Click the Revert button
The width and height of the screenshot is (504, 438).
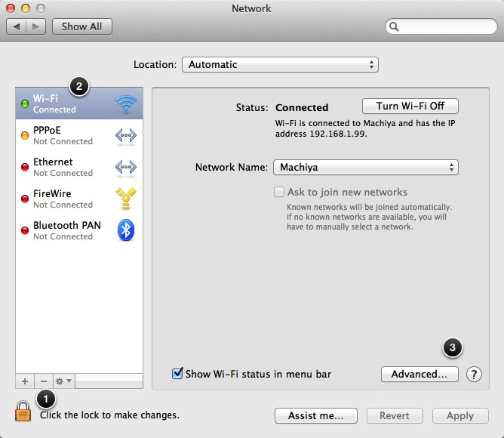click(395, 415)
